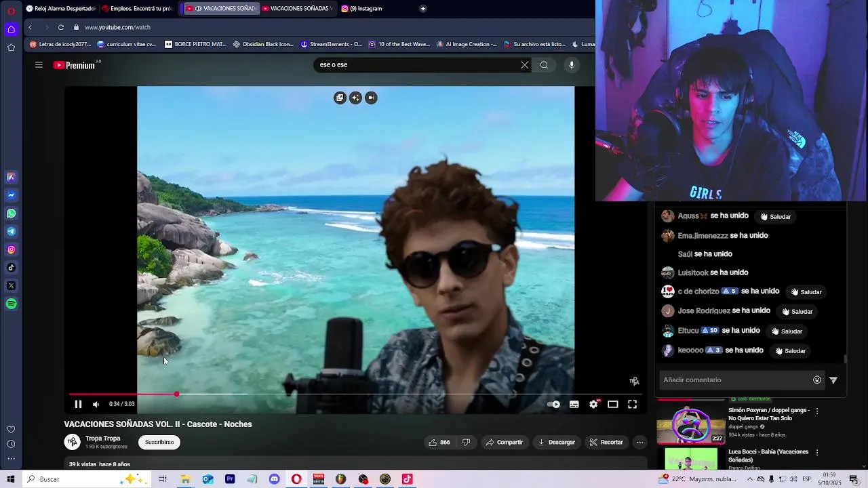Viewport: 868px width, 488px height.
Task: Open Opera sidebar bookmarks star icon
Action: pos(12,47)
